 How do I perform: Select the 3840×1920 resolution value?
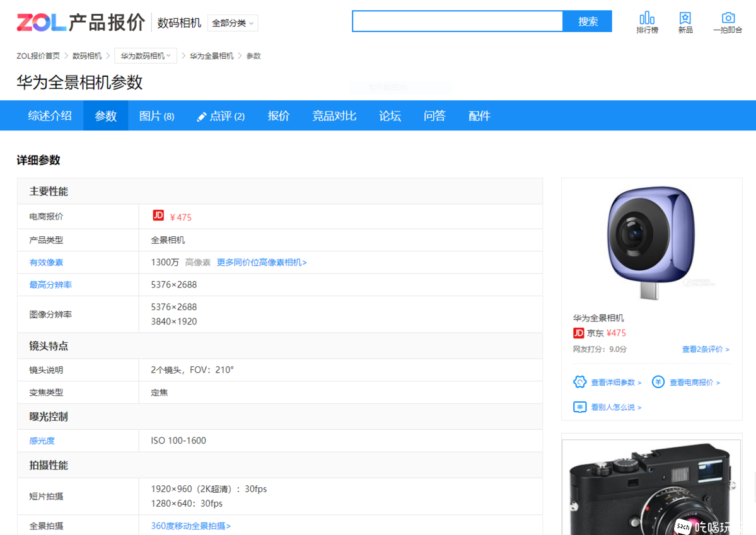pyautogui.click(x=173, y=321)
